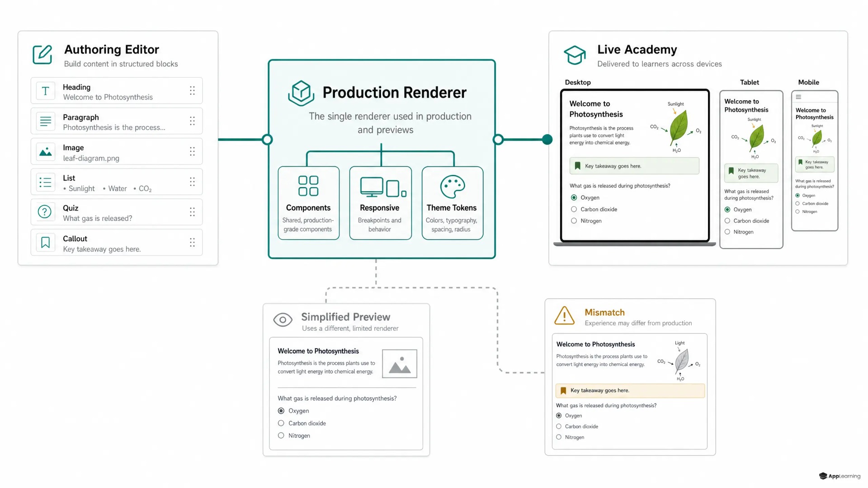Screen dimensions: 868x488
Task: Click the Authoring Editor pencil icon
Action: 42,55
